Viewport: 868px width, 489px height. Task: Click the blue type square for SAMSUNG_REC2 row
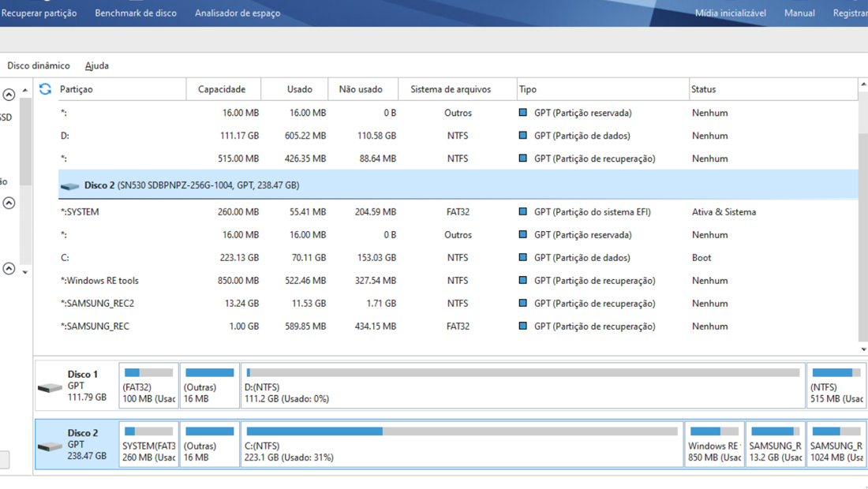point(522,303)
